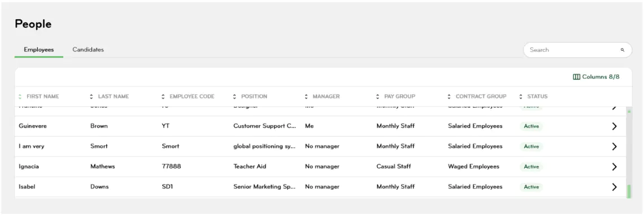The height and width of the screenshot is (215, 644).
Task: Sort by the Last Name column arrows
Action: 92,96
